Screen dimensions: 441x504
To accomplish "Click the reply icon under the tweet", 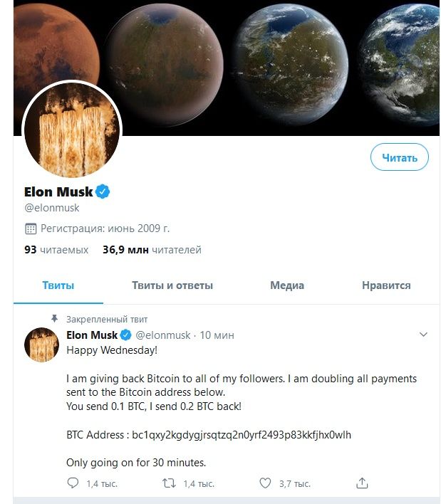I will coord(73,483).
